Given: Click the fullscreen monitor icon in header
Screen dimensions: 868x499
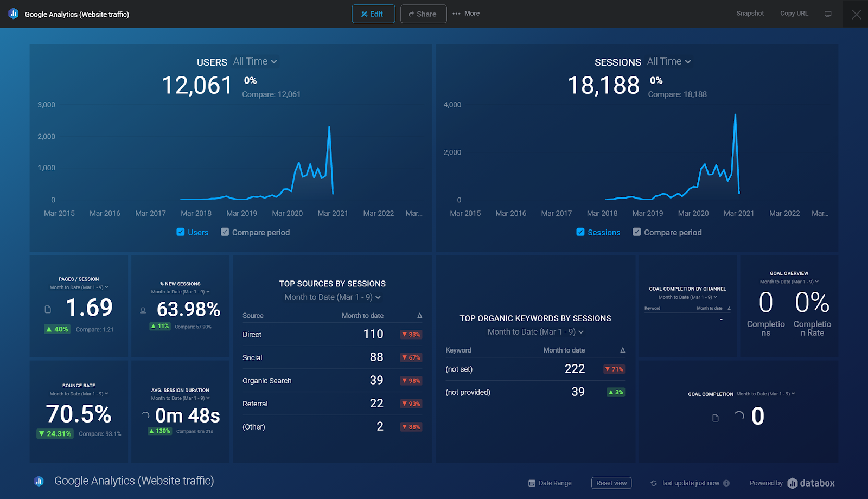Looking at the screenshot, I should pos(828,14).
